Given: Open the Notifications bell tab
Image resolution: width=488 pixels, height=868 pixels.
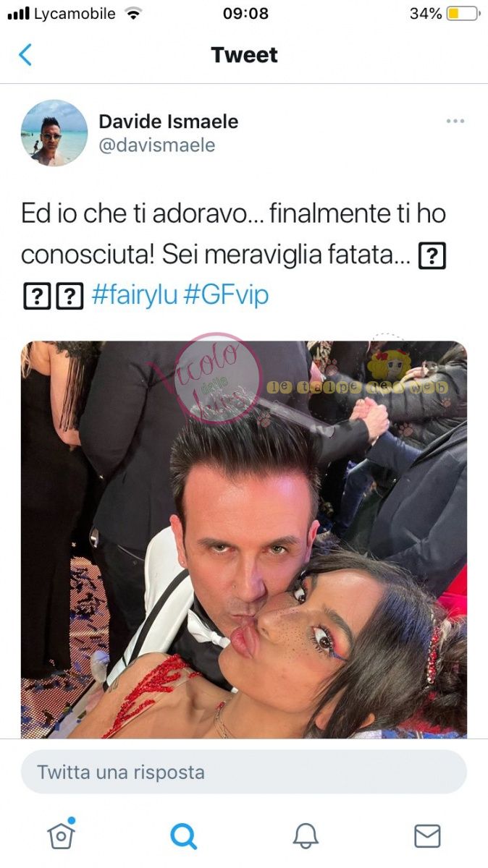Looking at the screenshot, I should coord(306,836).
